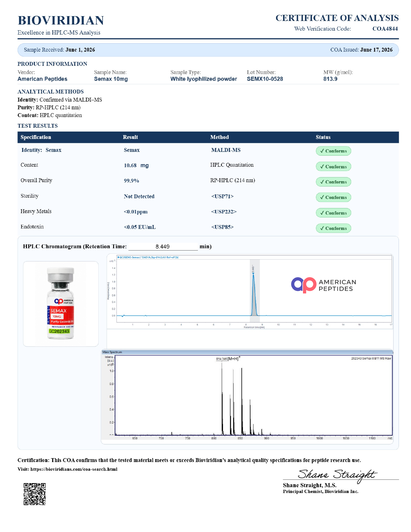The width and height of the screenshot is (411, 532).
Task: Click the CERTIFICATE OF ANALYSIS heading
Action: tap(337, 18)
